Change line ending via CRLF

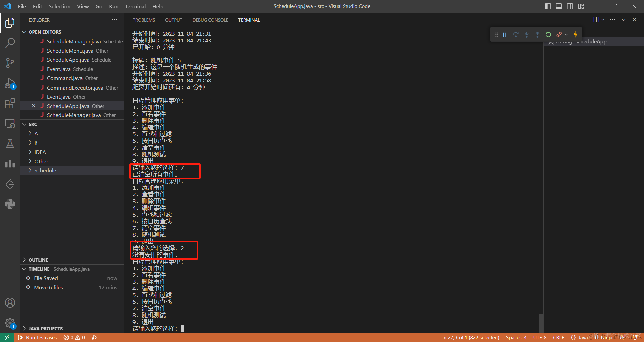(559, 338)
